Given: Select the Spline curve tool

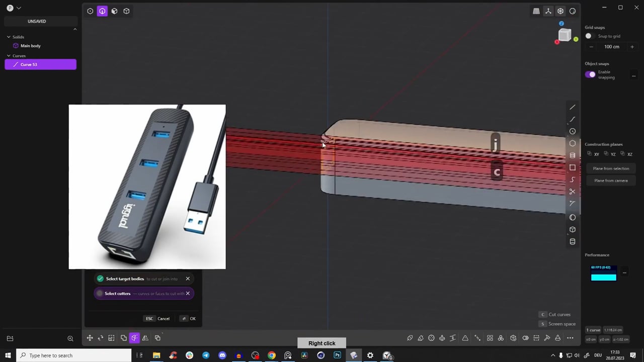Looking at the screenshot, I should (572, 179).
